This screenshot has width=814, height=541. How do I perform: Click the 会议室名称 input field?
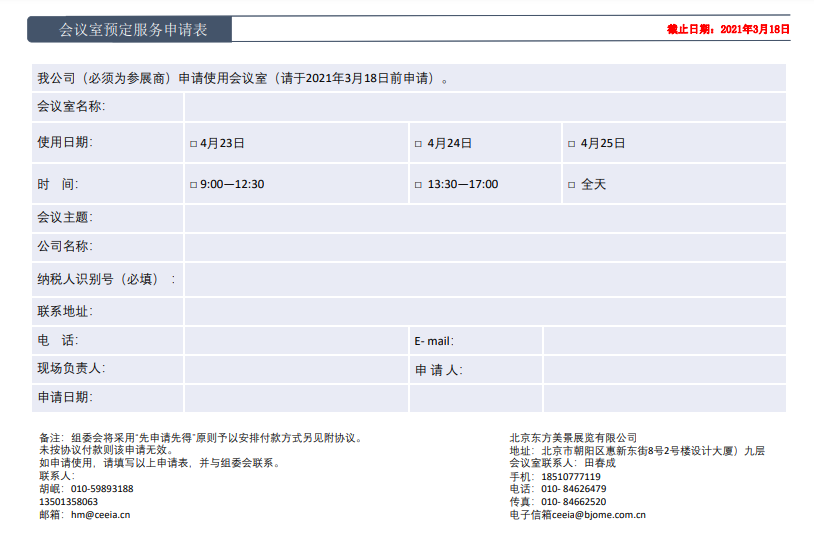pos(484,107)
